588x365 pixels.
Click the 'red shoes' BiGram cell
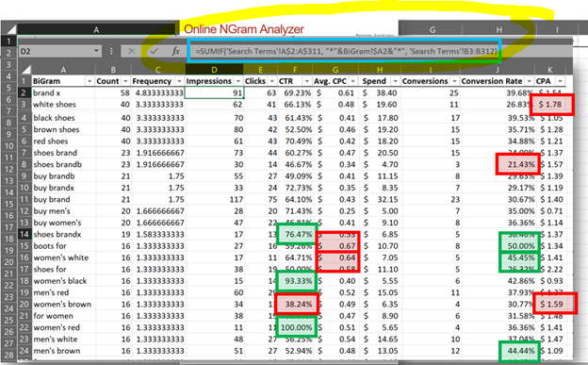coord(62,141)
